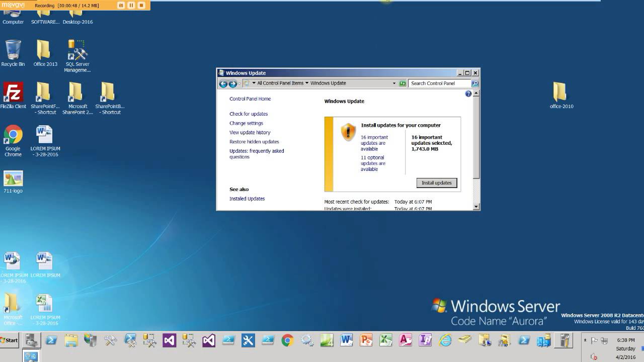This screenshot has width=644, height=362.
Task: View the 11 optional updates available
Action: pyautogui.click(x=373, y=163)
